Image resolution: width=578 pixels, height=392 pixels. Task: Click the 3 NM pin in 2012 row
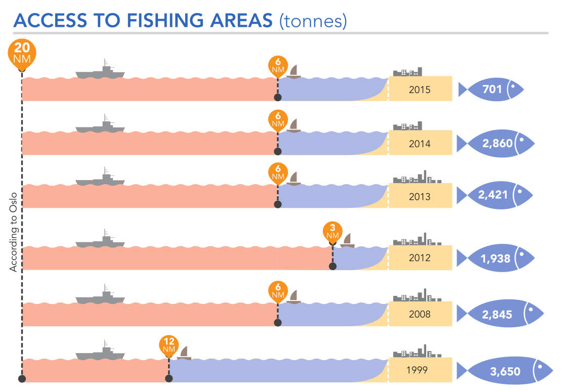333,233
